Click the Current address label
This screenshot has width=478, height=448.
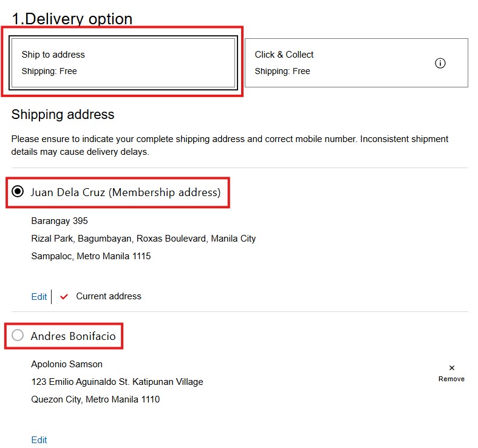[x=109, y=296]
